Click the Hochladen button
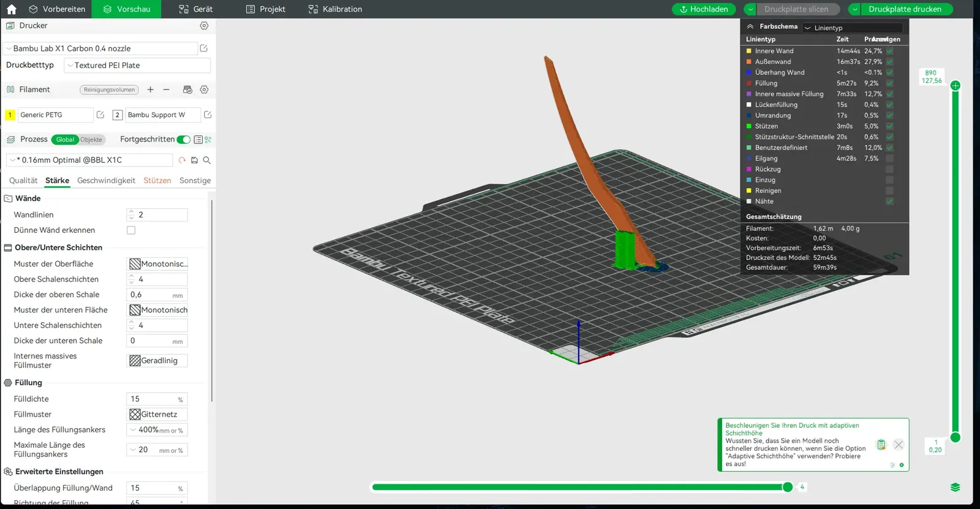980x509 pixels. point(703,9)
